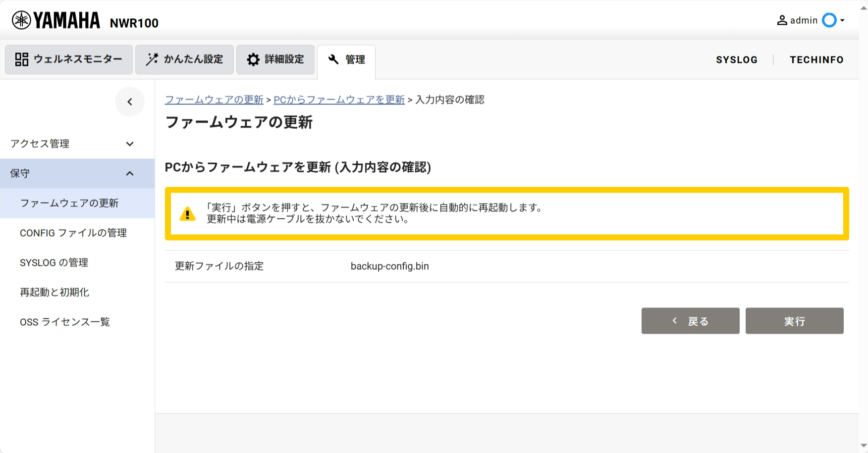Open CONFIG ファイルの管理 page
868x453 pixels.
coord(73,233)
